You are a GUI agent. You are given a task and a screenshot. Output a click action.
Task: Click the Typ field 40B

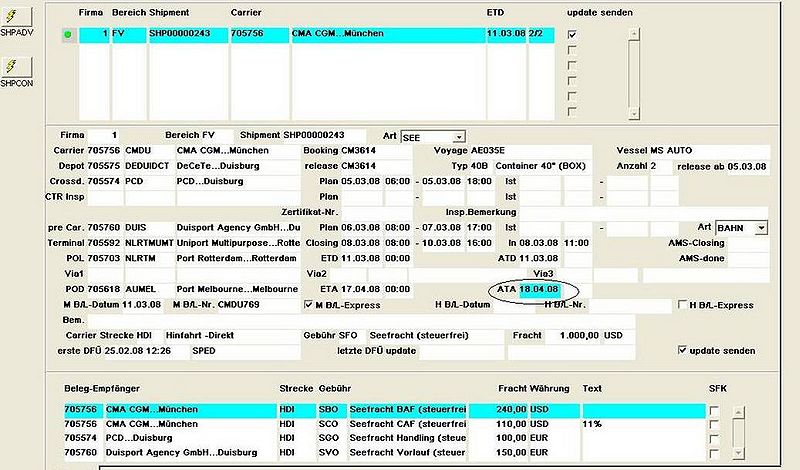click(x=480, y=166)
